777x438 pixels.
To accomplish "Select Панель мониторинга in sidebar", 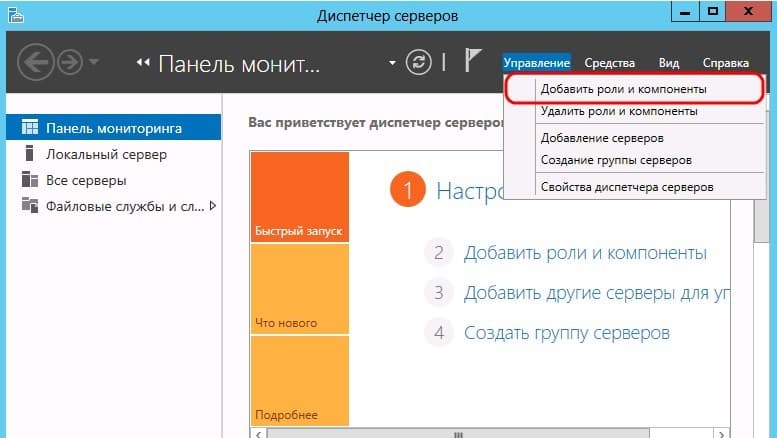I will [113, 128].
